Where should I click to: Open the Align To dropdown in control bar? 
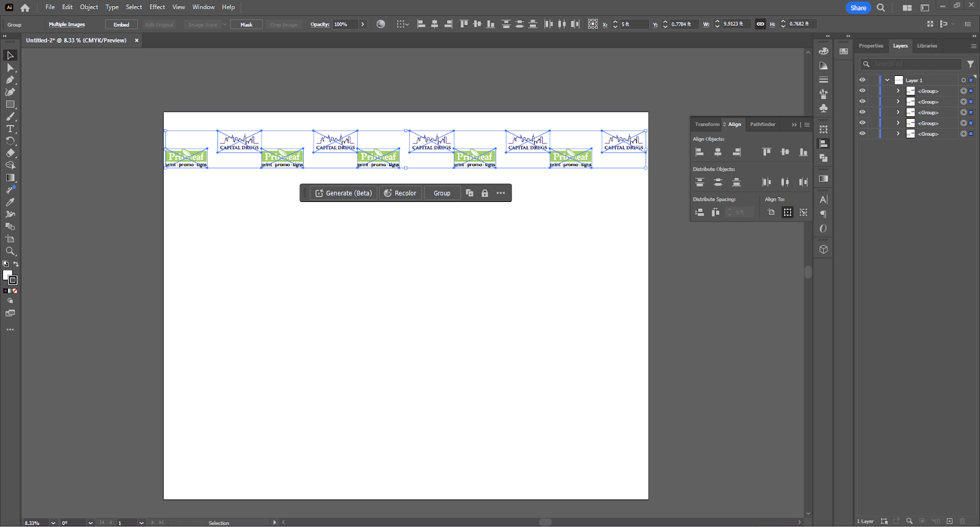pyautogui.click(x=402, y=24)
